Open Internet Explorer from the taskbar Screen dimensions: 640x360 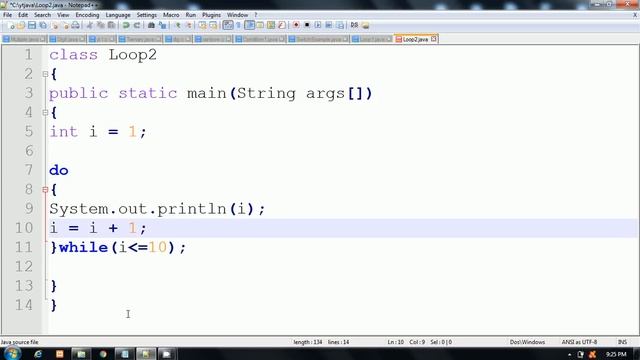(x=38, y=354)
